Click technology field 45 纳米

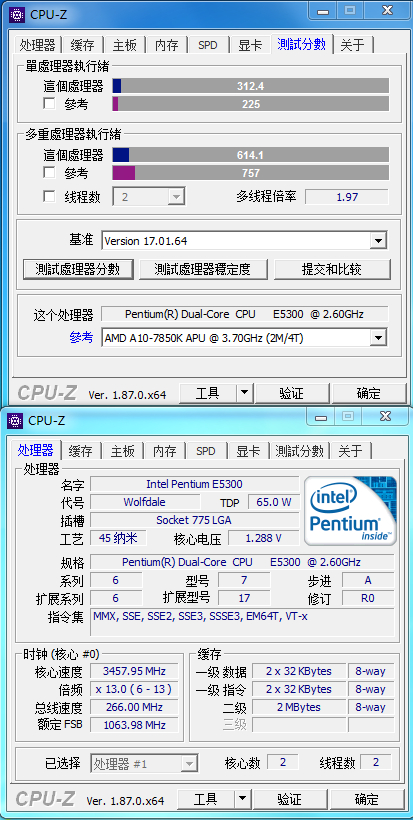click(119, 538)
